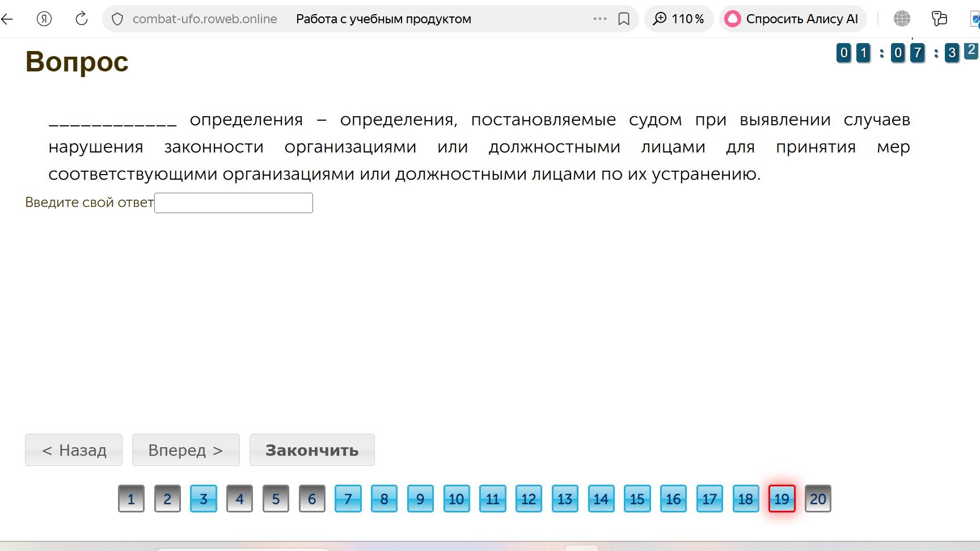980x551 pixels.
Task: Jump to question 20
Action: point(818,499)
